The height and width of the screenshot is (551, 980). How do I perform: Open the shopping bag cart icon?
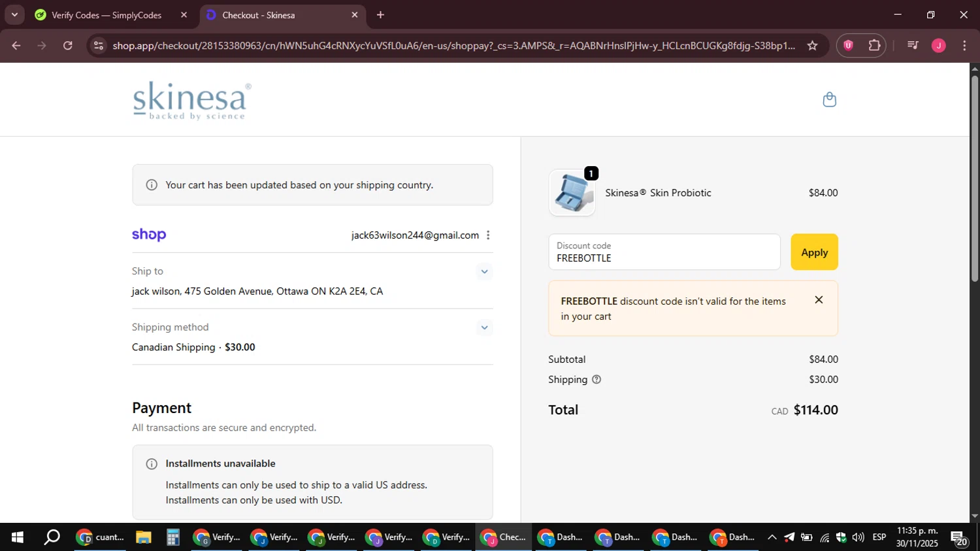click(829, 99)
